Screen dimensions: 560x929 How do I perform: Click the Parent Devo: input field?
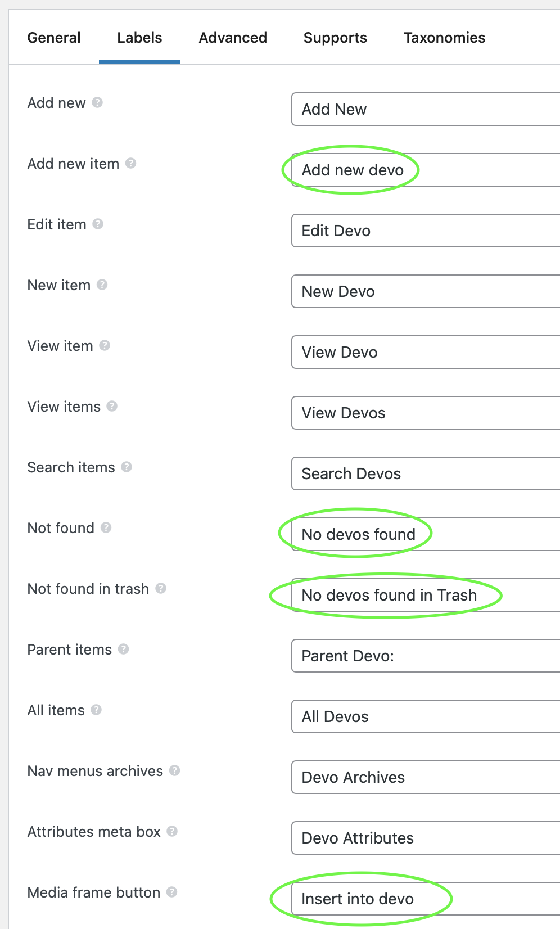click(x=426, y=656)
